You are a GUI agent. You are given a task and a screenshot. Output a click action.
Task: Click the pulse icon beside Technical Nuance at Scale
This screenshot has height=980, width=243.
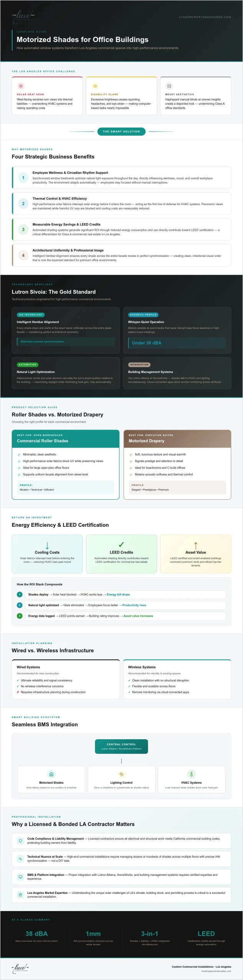coord(20,859)
